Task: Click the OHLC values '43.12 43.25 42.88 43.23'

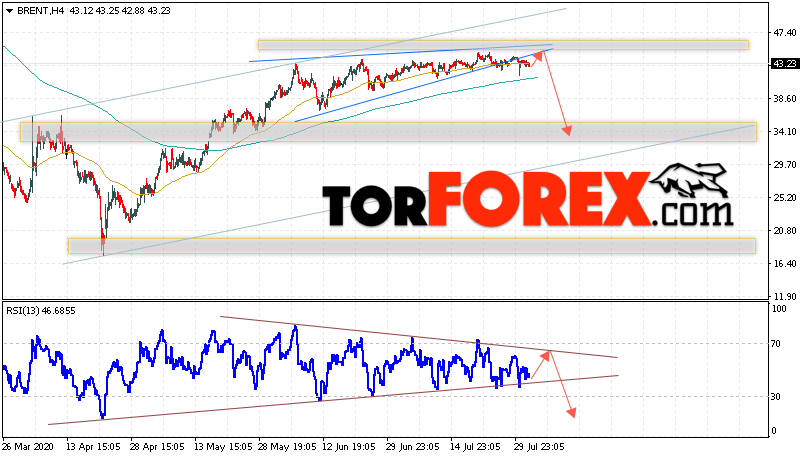Action: coord(120,10)
